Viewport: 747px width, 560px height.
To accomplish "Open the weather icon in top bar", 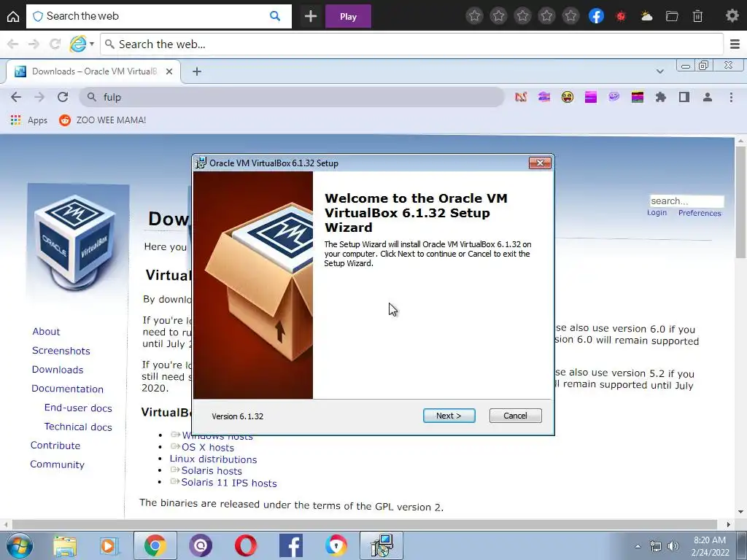I will point(646,16).
